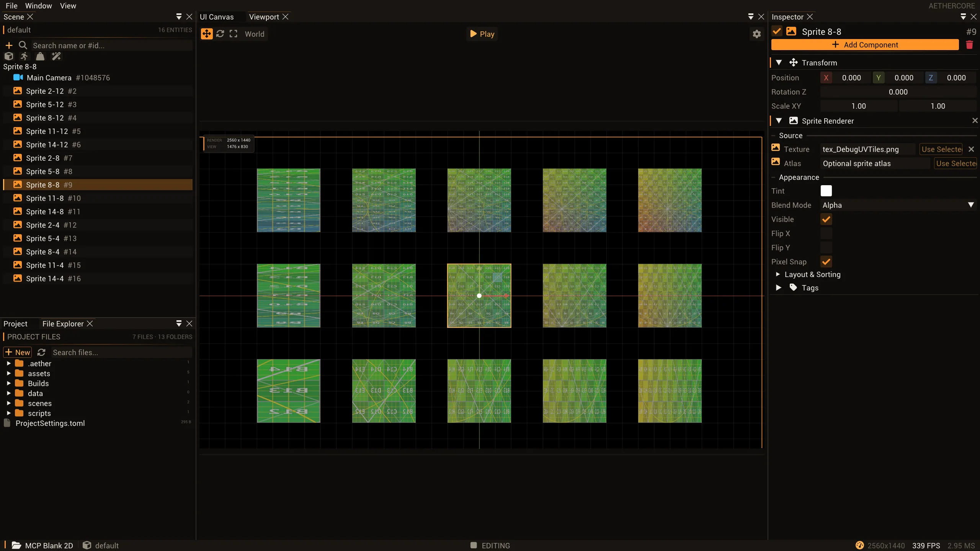Click the add entity plus icon in Scene panel
Image resolution: width=980 pixels, height=551 pixels.
[x=9, y=46]
